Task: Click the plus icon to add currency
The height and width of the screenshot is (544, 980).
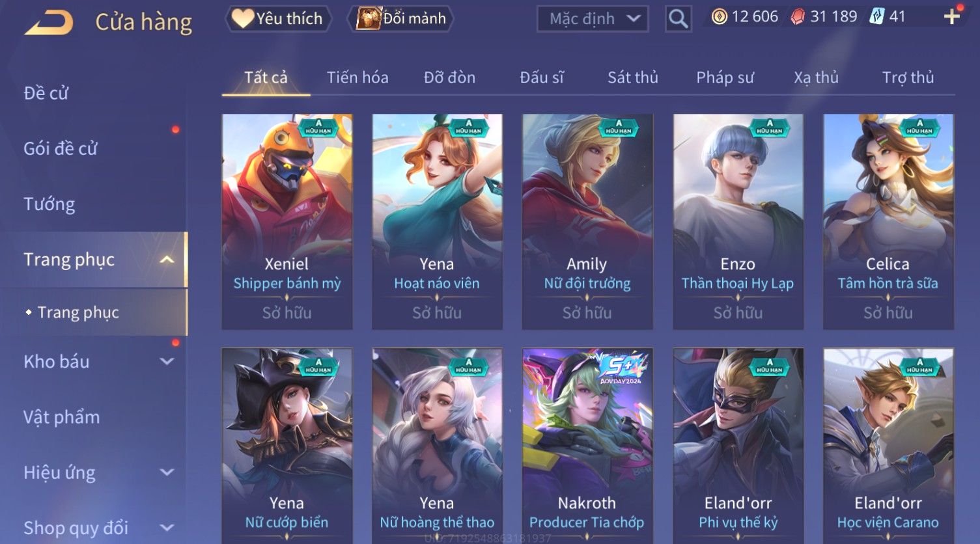Action: (x=951, y=17)
